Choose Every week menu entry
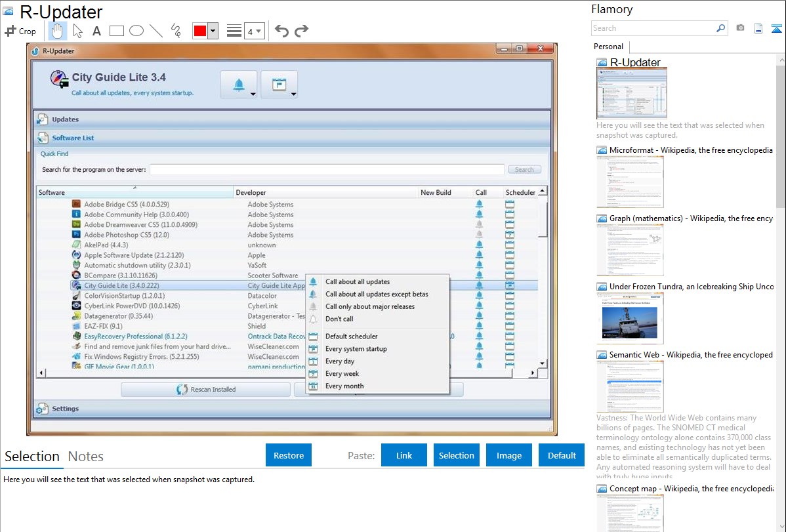This screenshot has height=532, width=786. coord(377,373)
